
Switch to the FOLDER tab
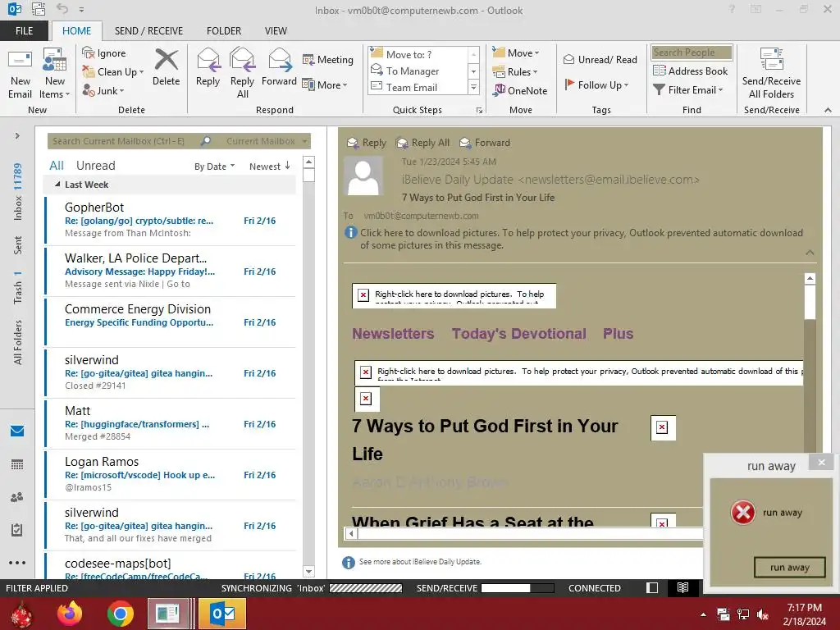coord(224,30)
